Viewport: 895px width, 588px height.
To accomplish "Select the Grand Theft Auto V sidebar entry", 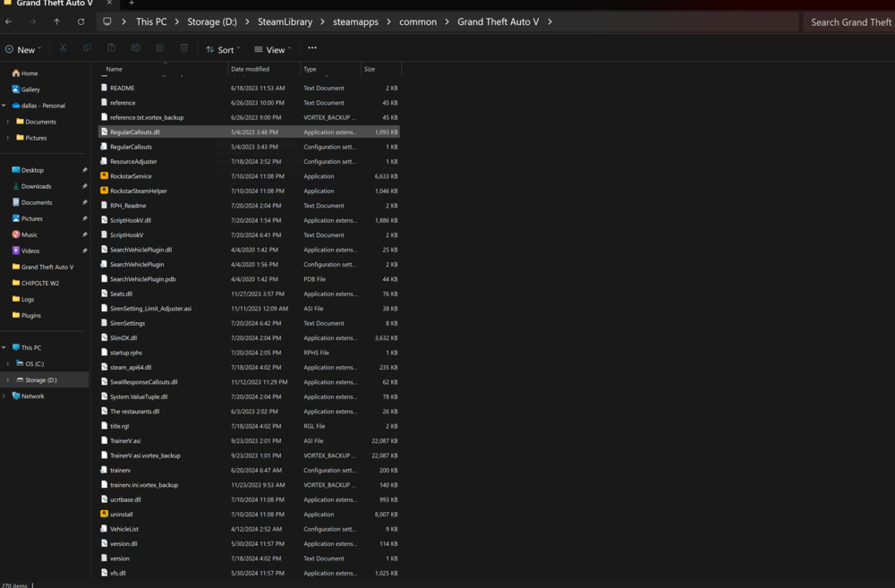I will coord(42,267).
